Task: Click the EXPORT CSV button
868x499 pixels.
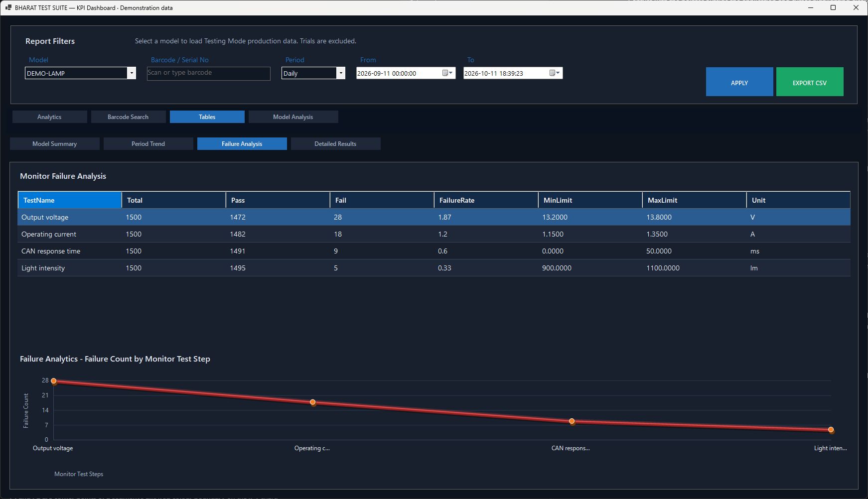Action: pos(810,82)
